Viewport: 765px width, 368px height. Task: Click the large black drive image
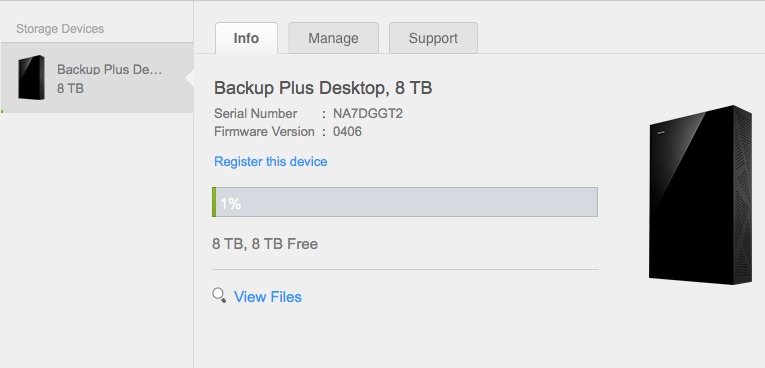(x=700, y=195)
